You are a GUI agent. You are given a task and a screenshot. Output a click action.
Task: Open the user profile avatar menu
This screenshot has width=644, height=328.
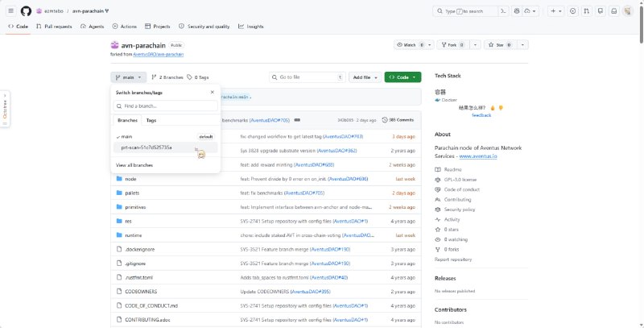(628, 11)
